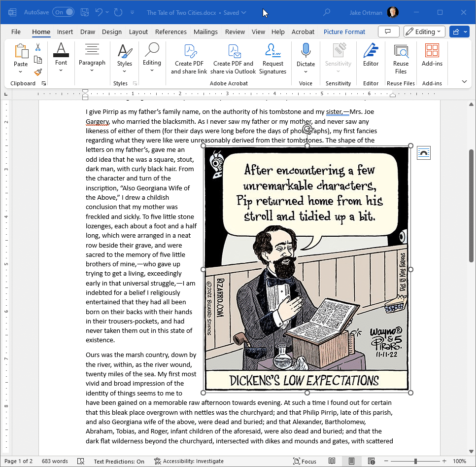Open the Reuse Files pane
Image resolution: width=476 pixels, height=467 pixels.
401,59
